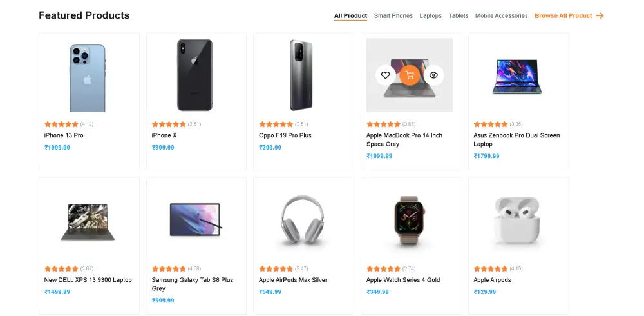Image resolution: width=644 pixels, height=316 pixels.
Task: Click the AirPods Max Silver headphones image
Action: (303, 222)
